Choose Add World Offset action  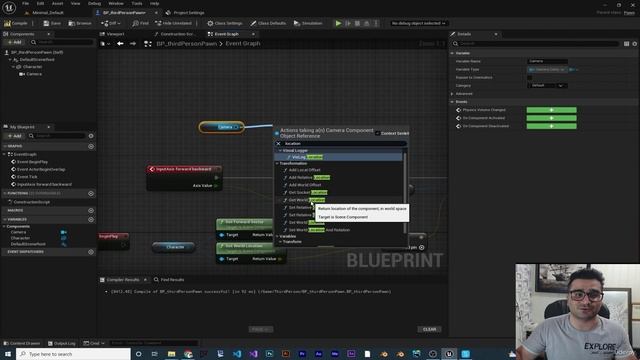[305, 185]
